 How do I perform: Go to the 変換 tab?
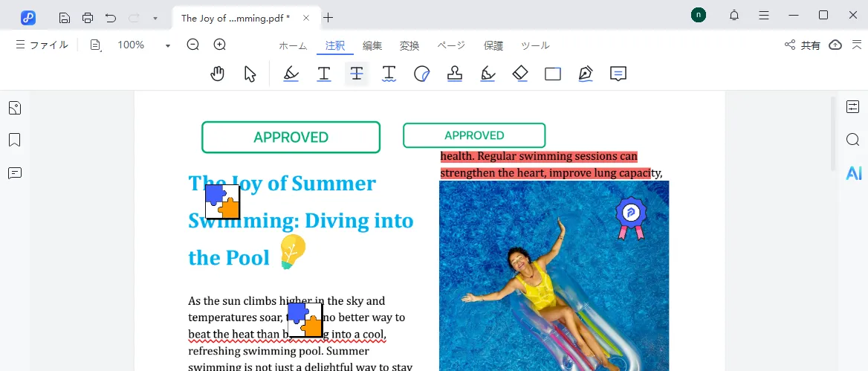pyautogui.click(x=409, y=46)
